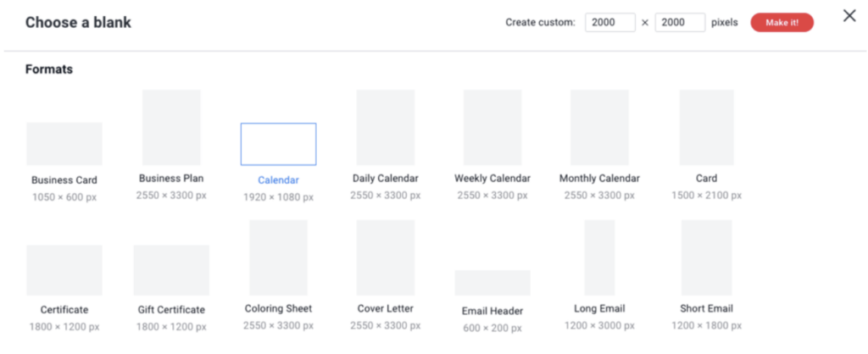Select the Certificate blank thumbnail
Screen dimensions: 868x354
(64, 270)
